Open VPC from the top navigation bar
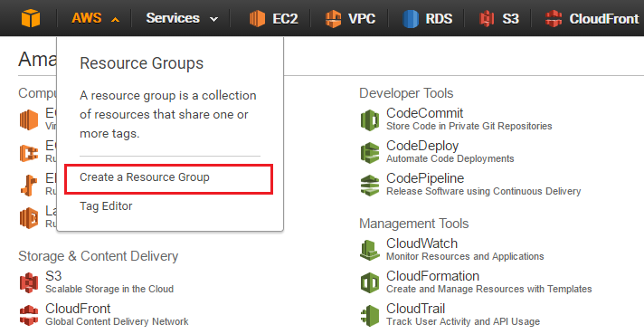644x334 pixels. tap(362, 18)
